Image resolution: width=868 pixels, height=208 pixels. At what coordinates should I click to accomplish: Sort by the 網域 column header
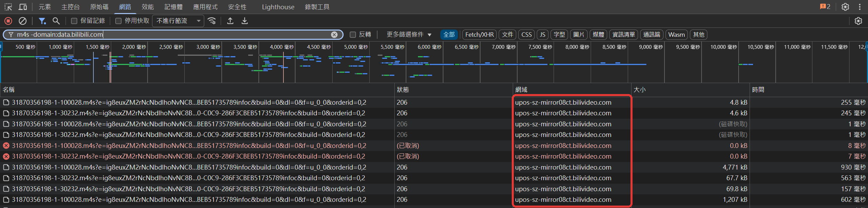(x=572, y=90)
